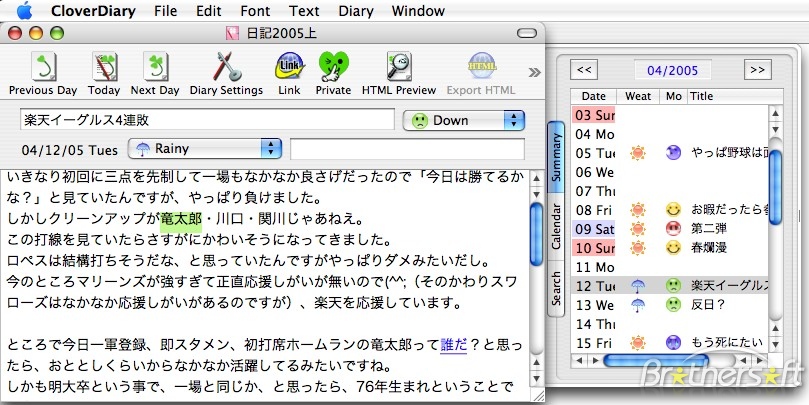The image size is (809, 405).
Task: Sort by Weat column header
Action: click(638, 96)
